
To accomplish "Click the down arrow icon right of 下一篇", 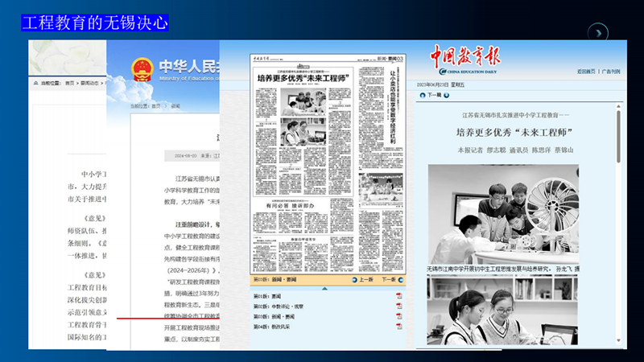I will 447,95.
